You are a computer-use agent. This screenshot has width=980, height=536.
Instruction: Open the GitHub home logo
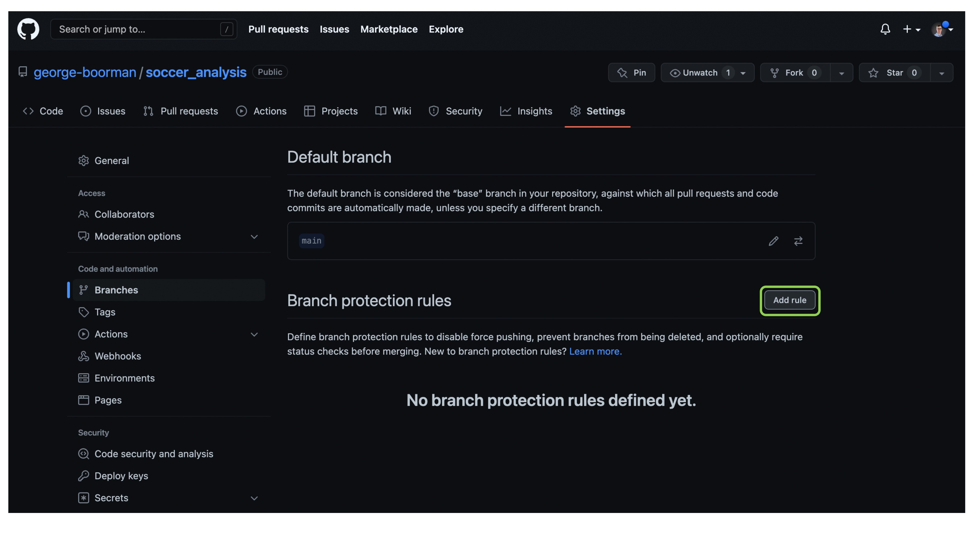pos(28,29)
